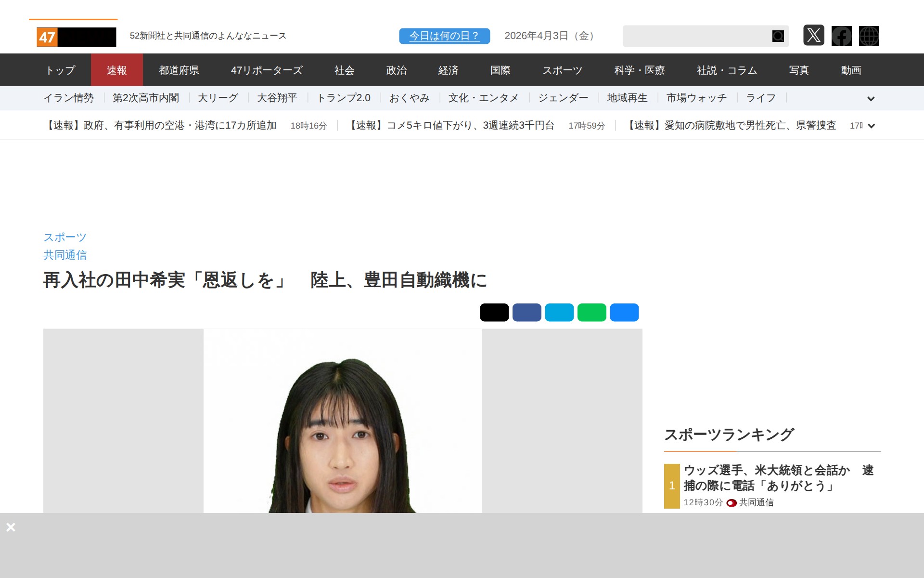Click the 共同通信 source link above headline
Viewport: 924px width, 578px height.
[x=65, y=255]
